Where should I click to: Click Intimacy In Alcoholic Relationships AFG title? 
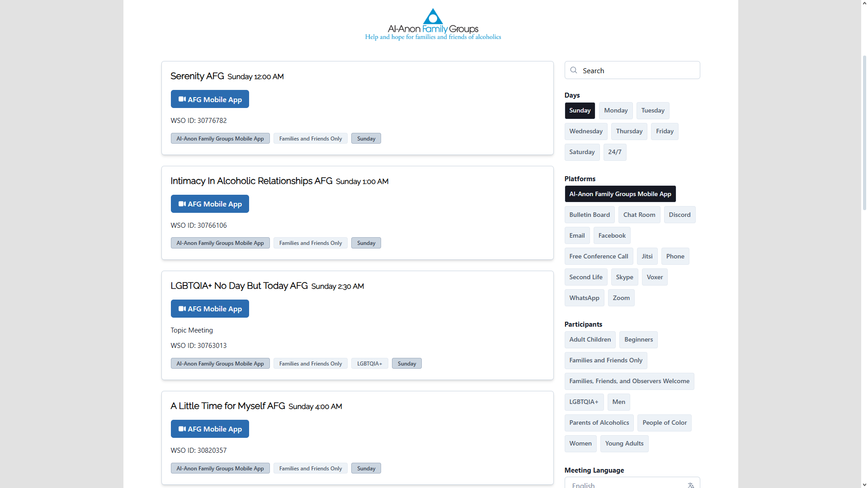tap(251, 181)
